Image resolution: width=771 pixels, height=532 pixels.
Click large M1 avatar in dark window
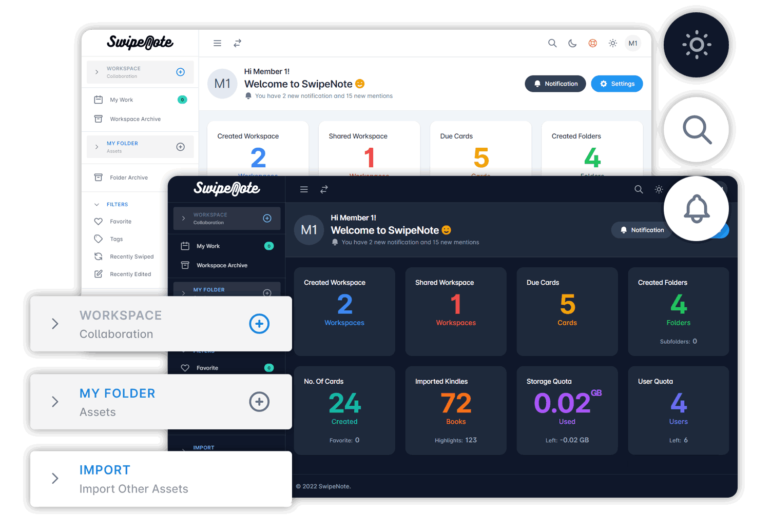[x=309, y=230]
